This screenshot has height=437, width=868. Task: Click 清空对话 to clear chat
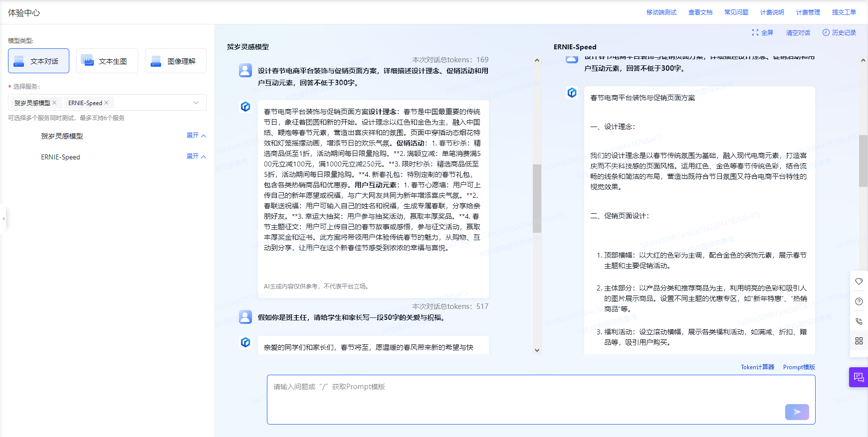point(798,33)
